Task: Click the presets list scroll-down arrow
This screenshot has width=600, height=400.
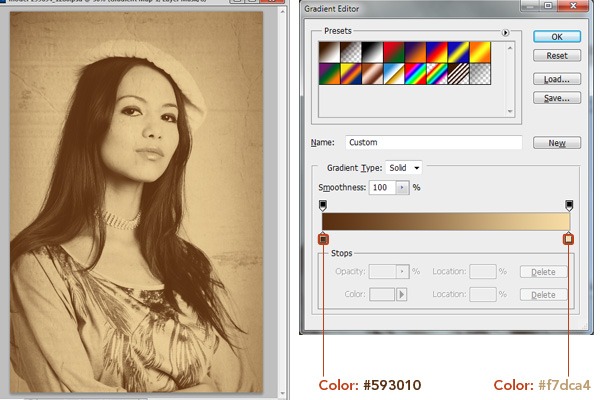Action: (510, 111)
